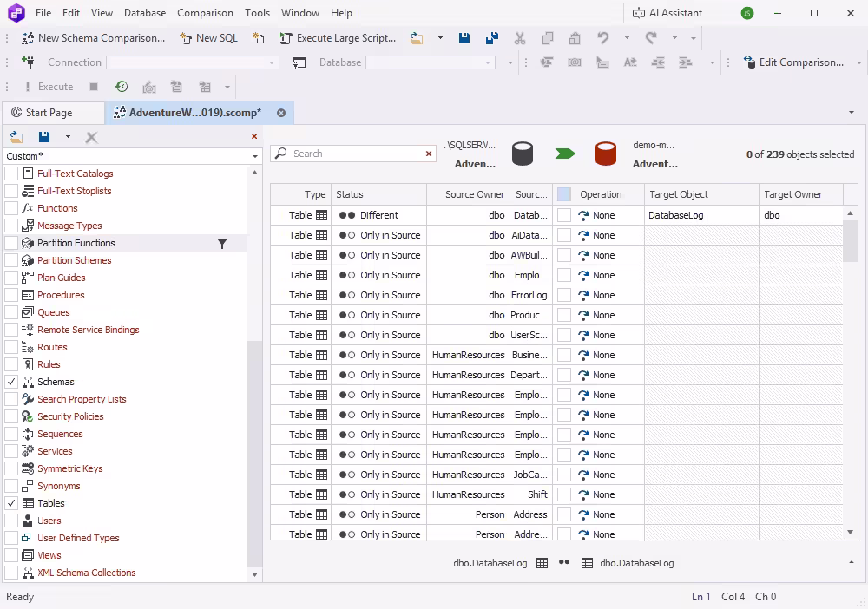Open a New SQL document
This screenshot has width=868, height=609.
click(x=208, y=38)
